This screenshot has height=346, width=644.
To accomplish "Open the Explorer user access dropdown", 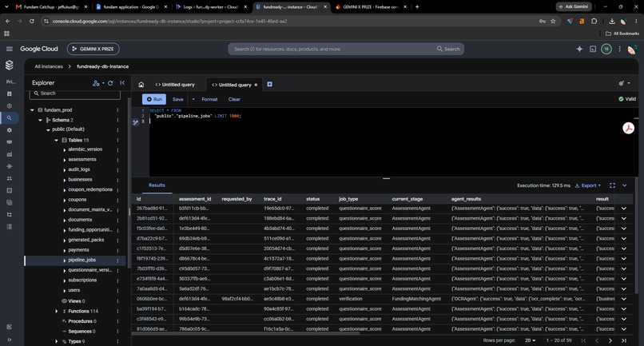I will pyautogui.click(x=98, y=83).
